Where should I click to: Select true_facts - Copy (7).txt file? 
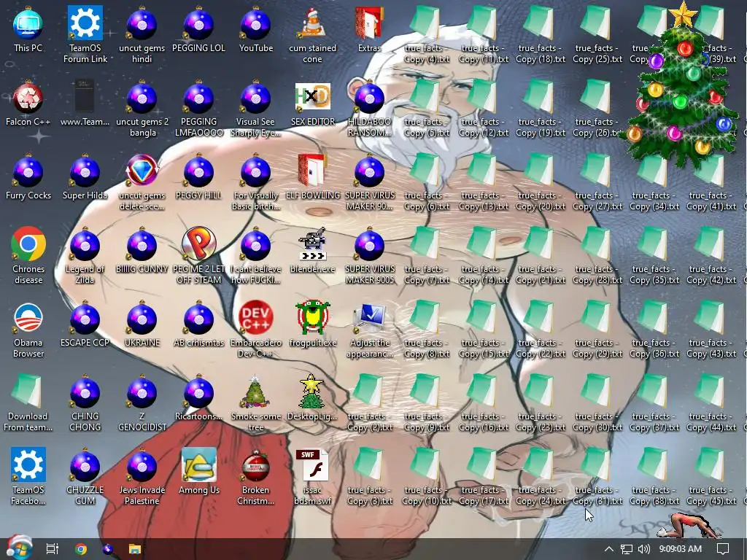(426, 256)
